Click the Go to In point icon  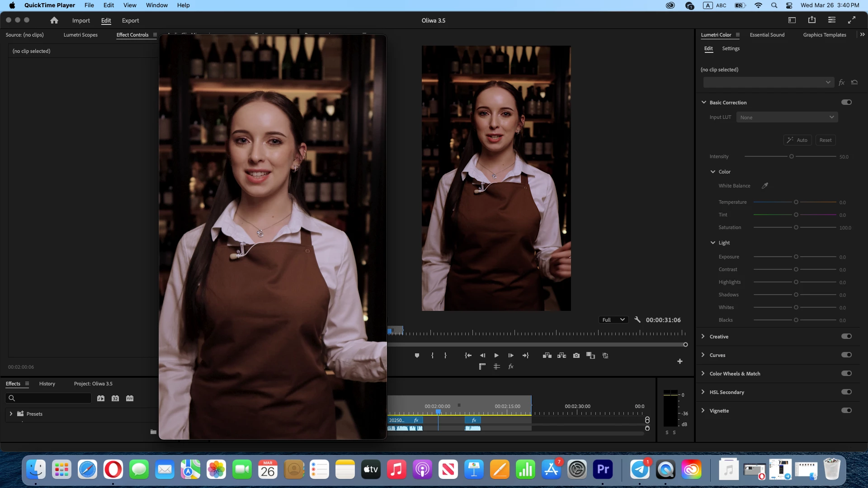click(x=468, y=356)
